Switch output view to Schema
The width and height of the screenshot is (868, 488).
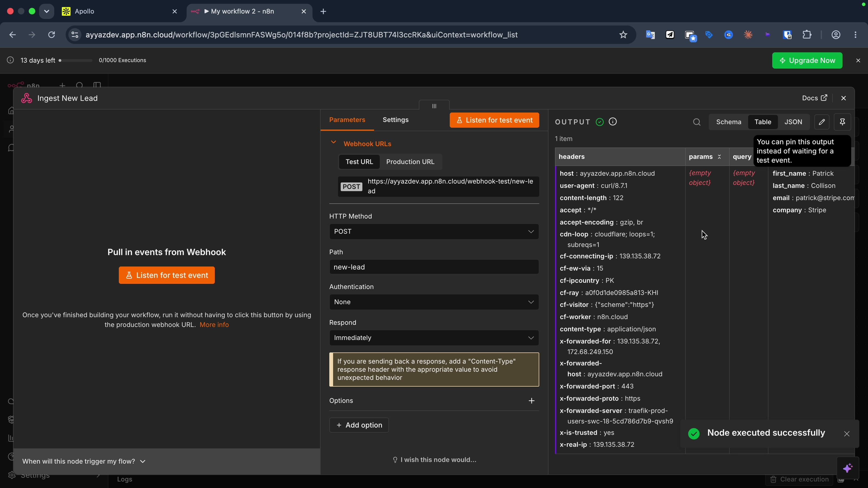tap(729, 122)
